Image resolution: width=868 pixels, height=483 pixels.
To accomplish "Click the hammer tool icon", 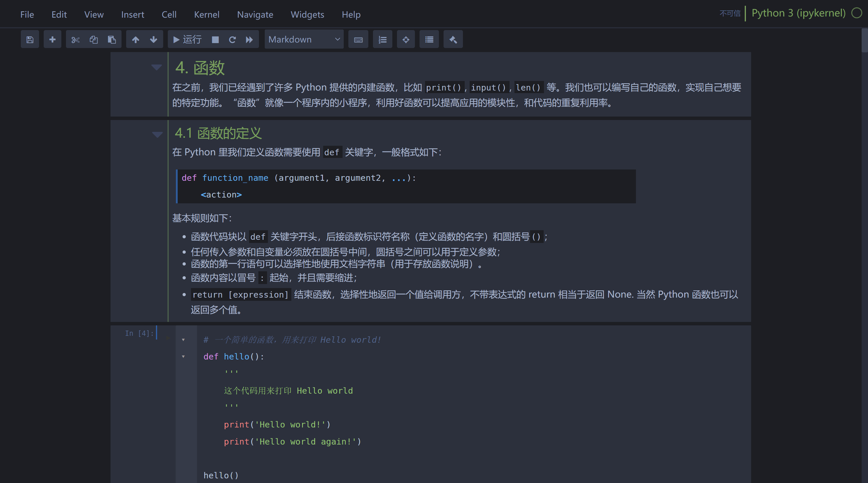I will 453,40.
